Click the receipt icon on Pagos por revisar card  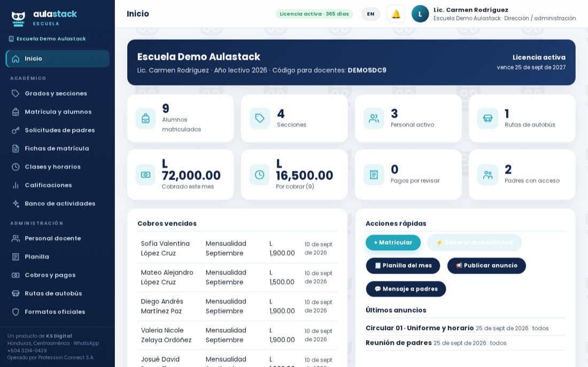[x=374, y=175]
